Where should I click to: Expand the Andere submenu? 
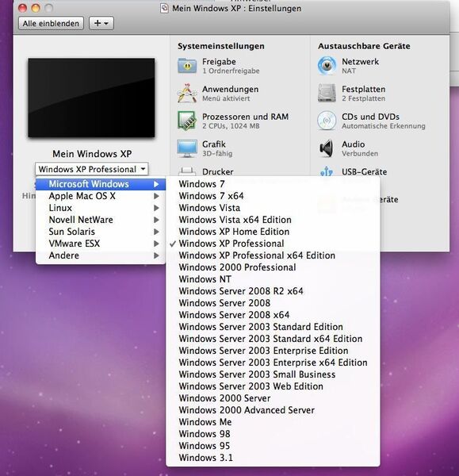(x=101, y=255)
